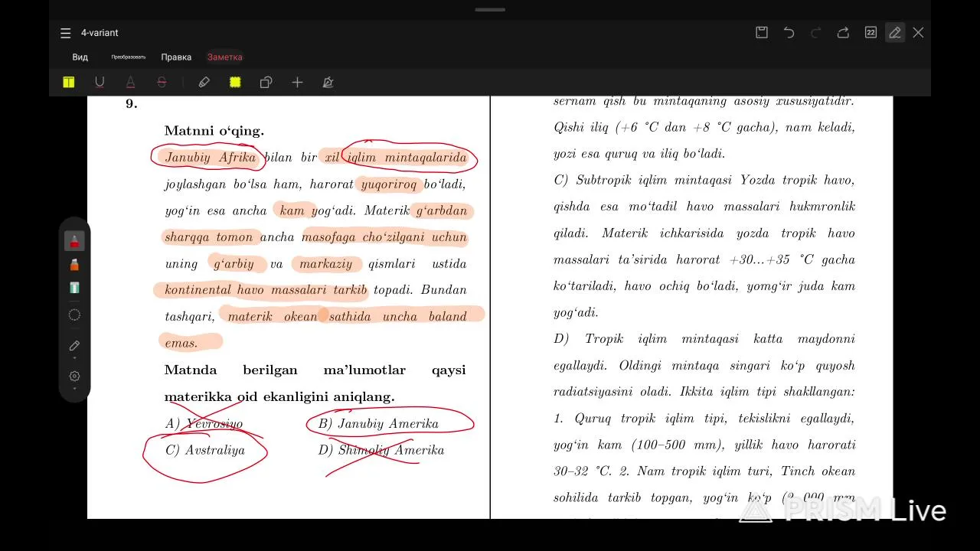980x551 pixels.
Task: Select the yellow area highlight tool
Action: point(235,82)
